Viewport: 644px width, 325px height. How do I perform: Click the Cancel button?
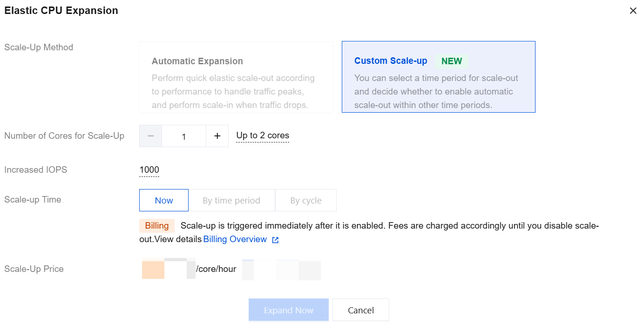360,310
